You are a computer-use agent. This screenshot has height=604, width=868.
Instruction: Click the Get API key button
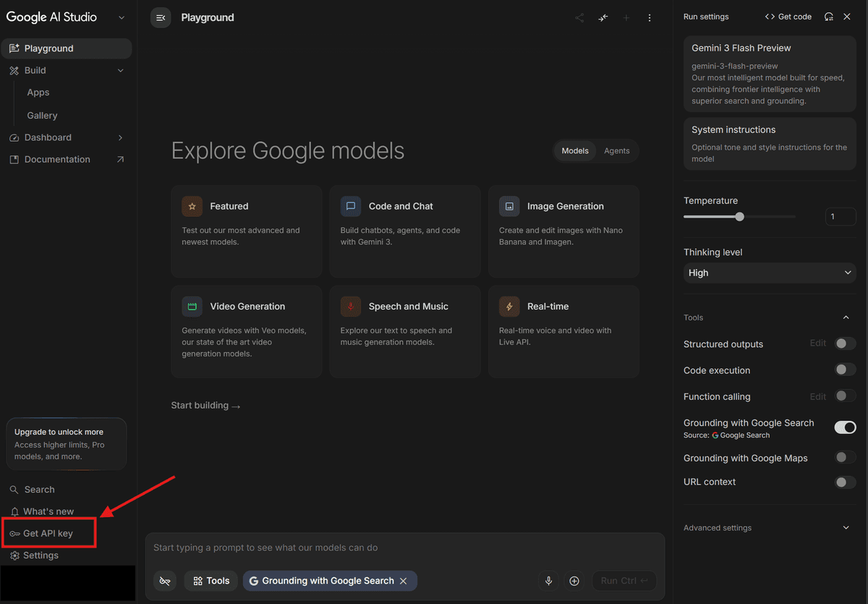click(48, 533)
